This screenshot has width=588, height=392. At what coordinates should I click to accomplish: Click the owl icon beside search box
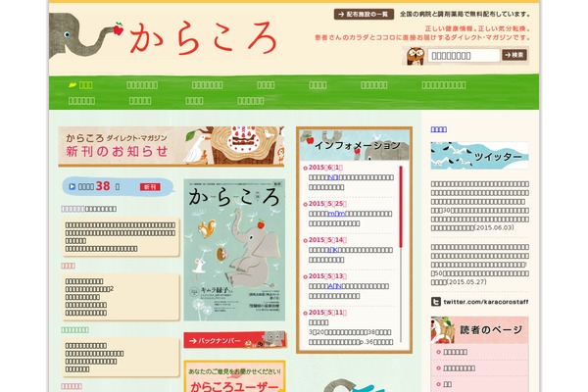point(416,56)
